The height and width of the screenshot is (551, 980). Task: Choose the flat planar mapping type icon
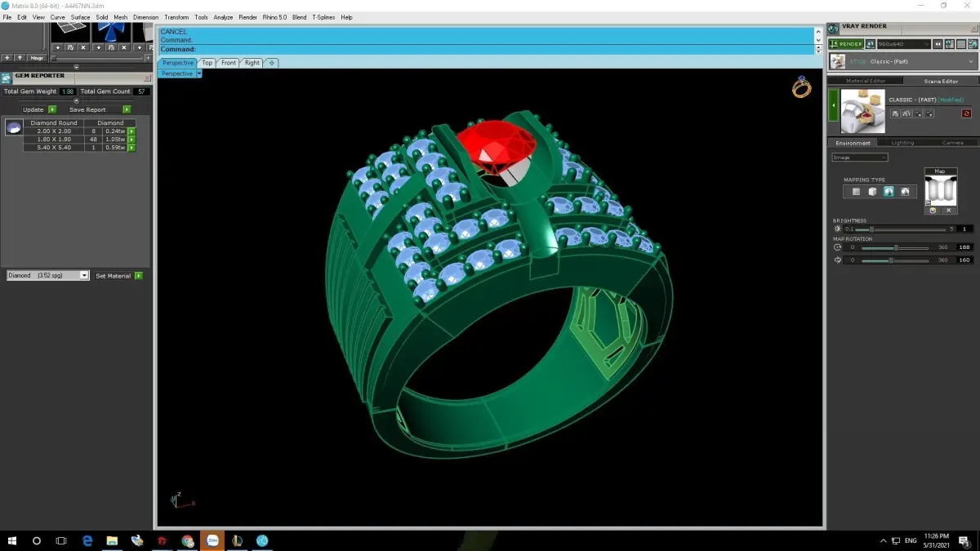pyautogui.click(x=855, y=192)
